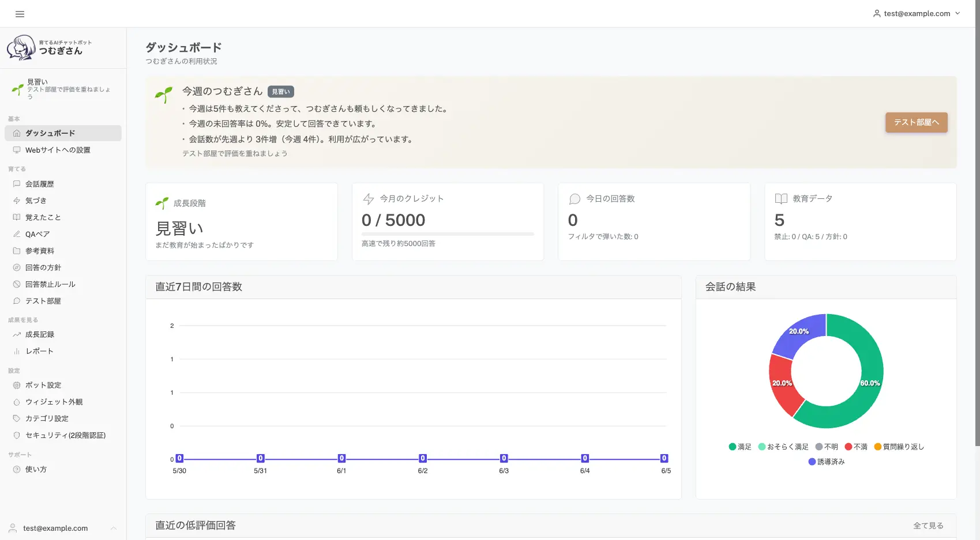Click 直近の低評価回答 heading
Viewport: 980px width, 540px height.
196,525
